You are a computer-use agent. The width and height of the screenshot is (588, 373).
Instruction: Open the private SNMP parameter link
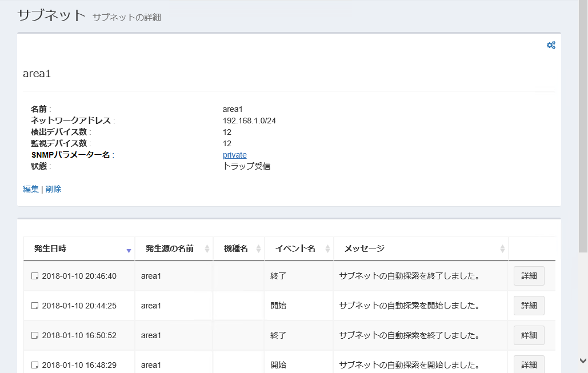234,155
